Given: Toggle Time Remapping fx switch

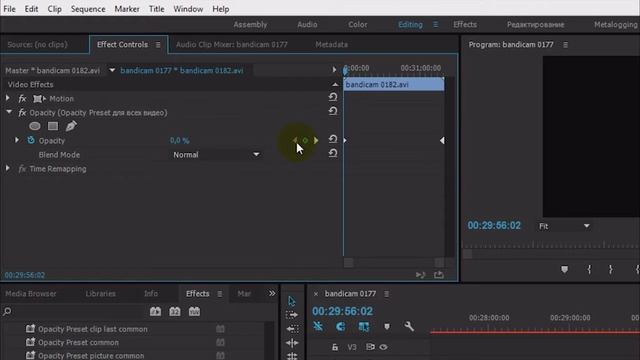Looking at the screenshot, I should point(22,169).
